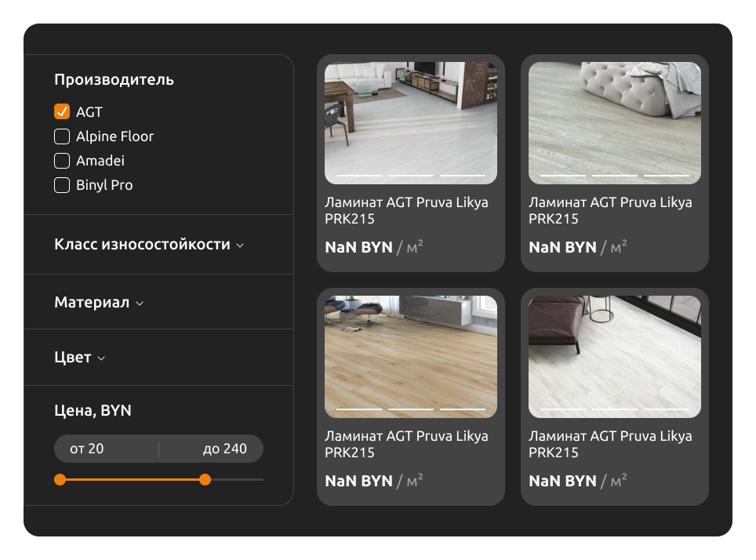View the oak floor photo with lounge chairs
The height and width of the screenshot is (560, 756).
[x=411, y=356]
